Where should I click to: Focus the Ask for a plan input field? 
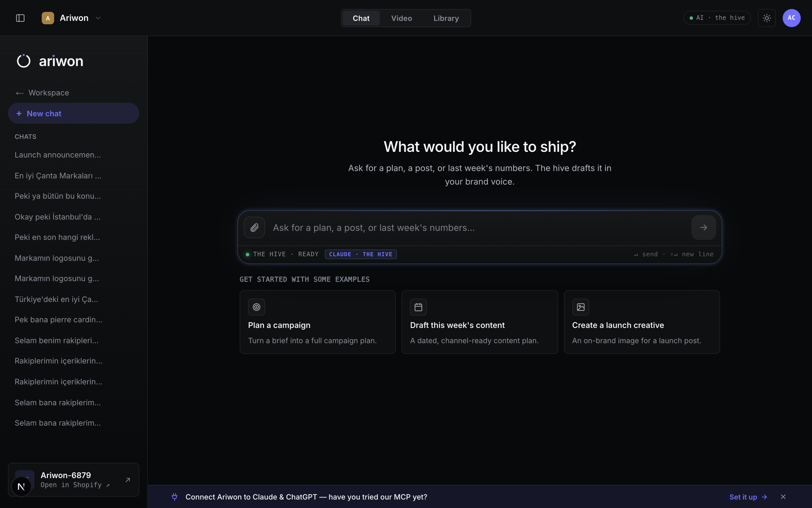click(478, 228)
